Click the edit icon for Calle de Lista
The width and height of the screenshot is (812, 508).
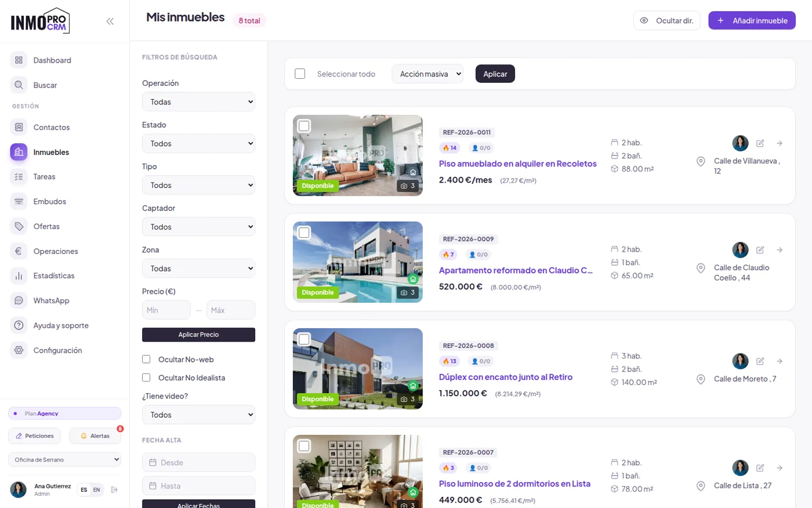coord(760,468)
